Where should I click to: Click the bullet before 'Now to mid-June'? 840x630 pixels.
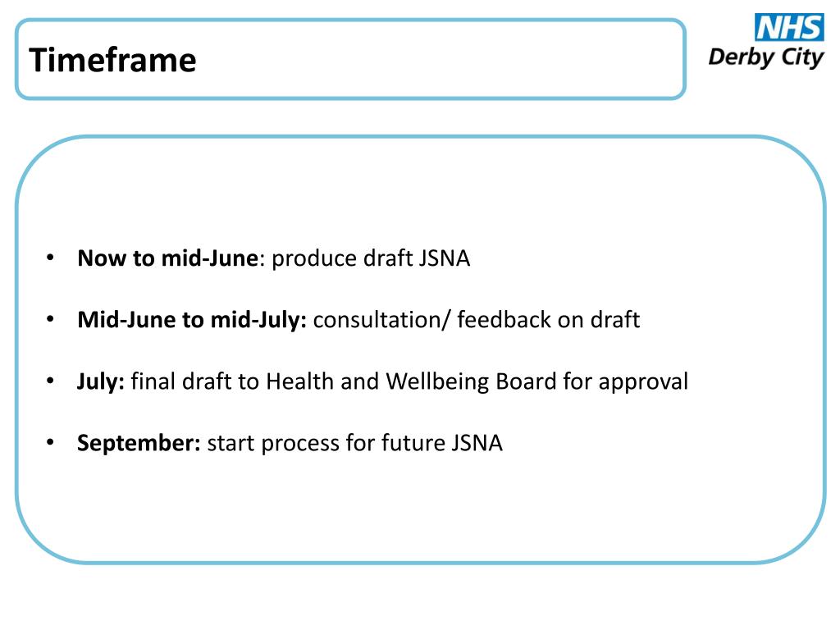(50, 257)
